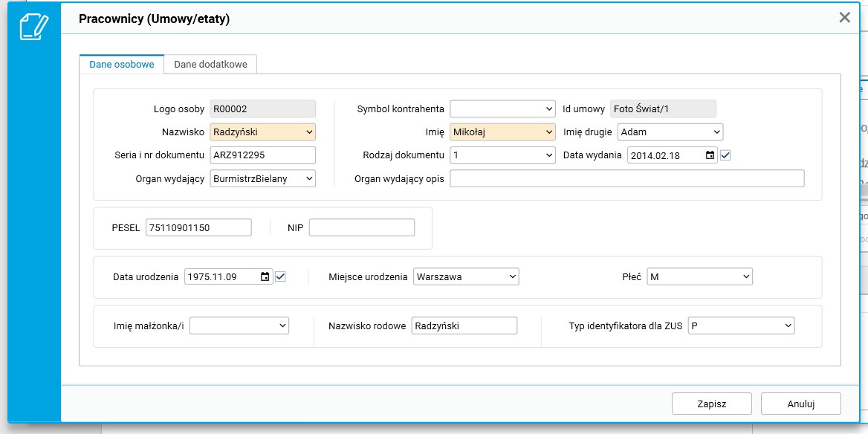
Task: Open calendar picker for Data urodzenia
Action: (x=265, y=277)
